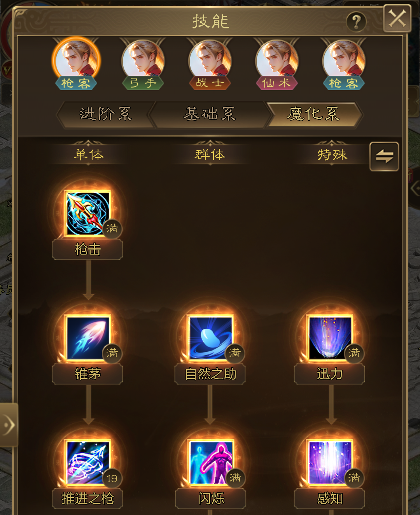Screen dimensions: 420x515
Task: Click the 枪击 skill name label
Action: 87,250
